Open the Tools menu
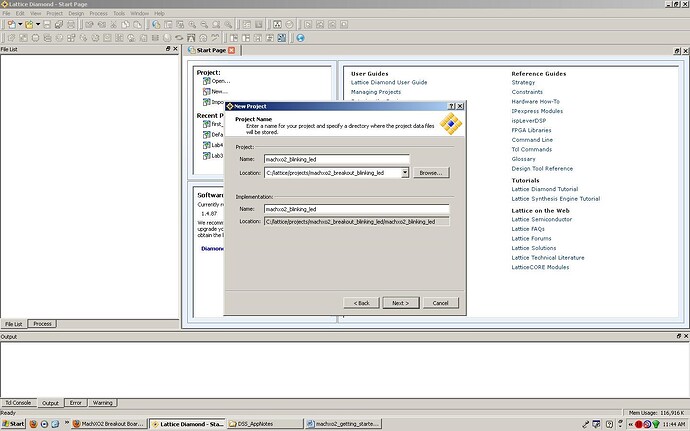 pos(119,13)
